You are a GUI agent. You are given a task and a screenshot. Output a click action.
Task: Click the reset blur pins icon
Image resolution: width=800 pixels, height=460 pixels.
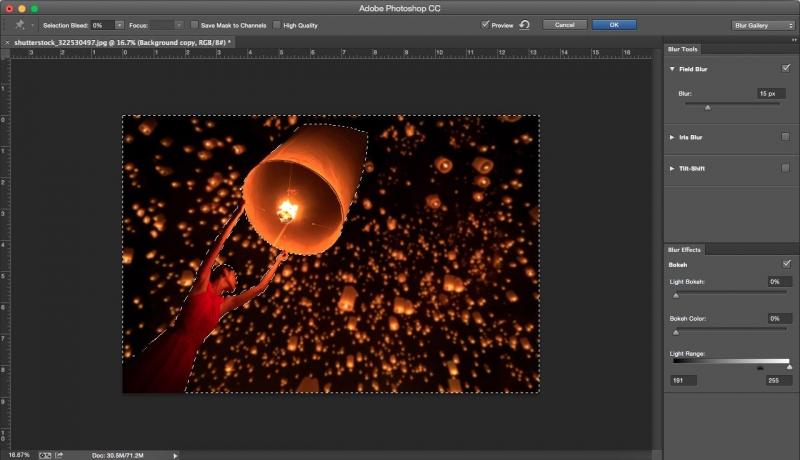tap(524, 24)
